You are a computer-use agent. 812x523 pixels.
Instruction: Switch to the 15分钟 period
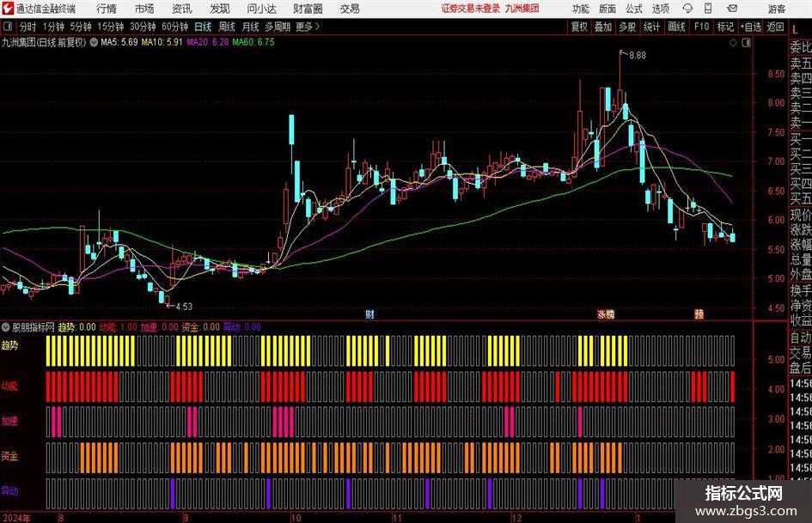pos(110,27)
